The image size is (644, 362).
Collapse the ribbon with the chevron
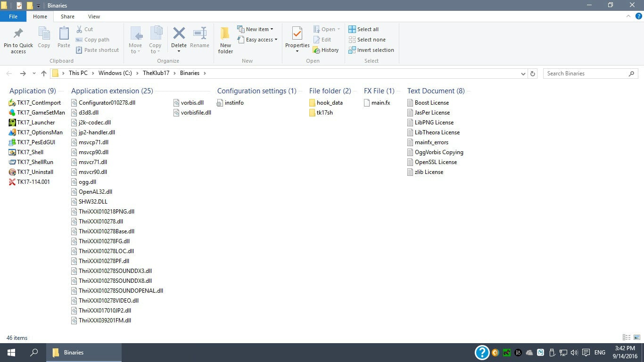[628, 16]
